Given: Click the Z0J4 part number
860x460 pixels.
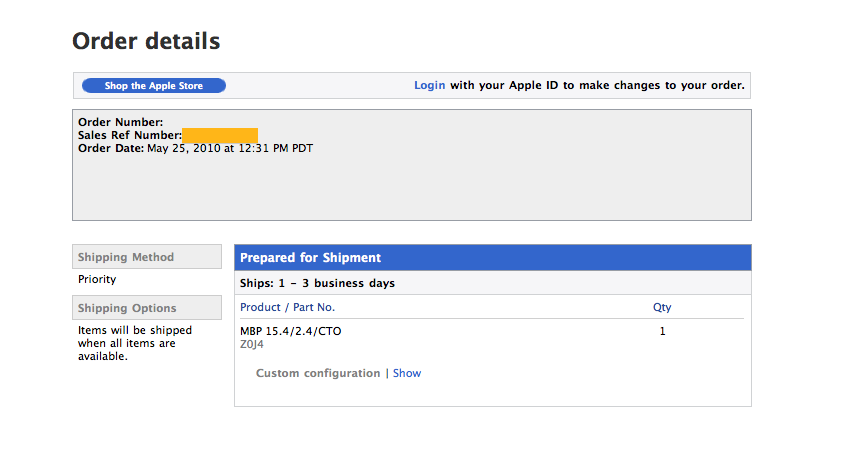Looking at the screenshot, I should coord(252,344).
